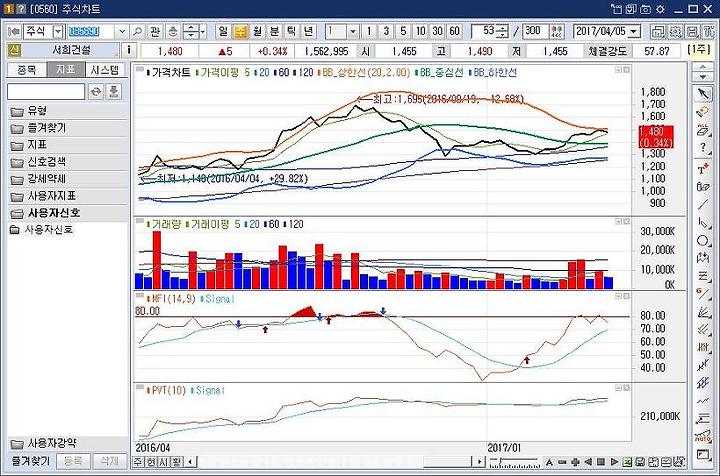Click the '등록' register button
The image size is (720, 476).
(x=73, y=461)
